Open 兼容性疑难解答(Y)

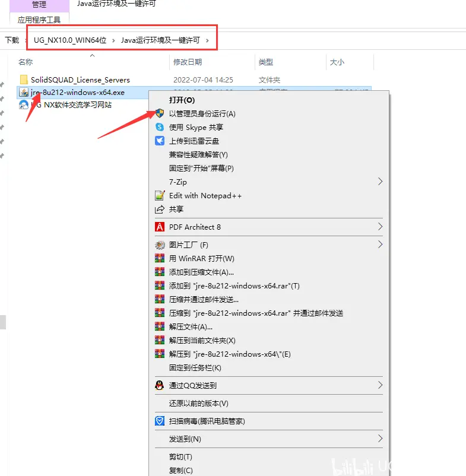tap(198, 154)
